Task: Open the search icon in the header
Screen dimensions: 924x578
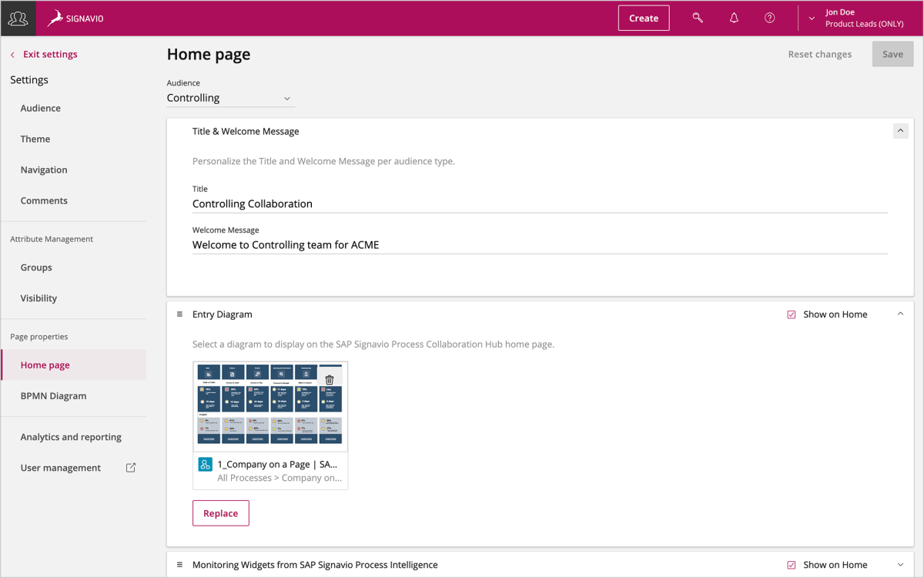Action: pos(697,17)
